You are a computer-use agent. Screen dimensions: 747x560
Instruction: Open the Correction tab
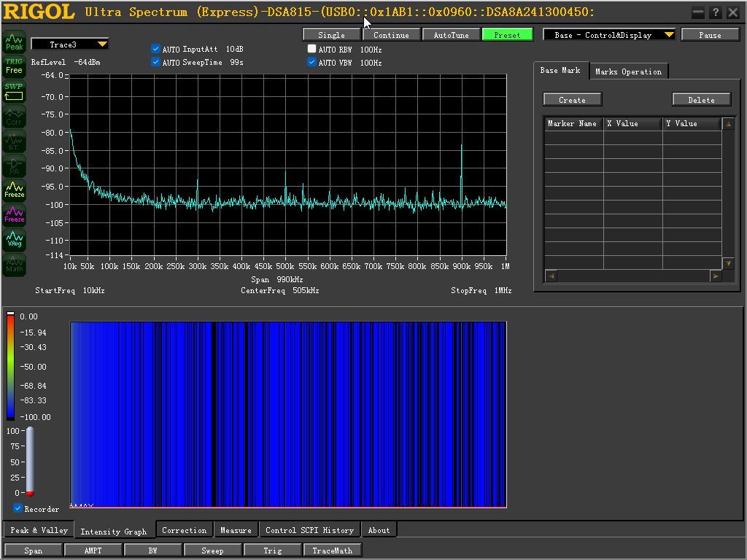point(185,530)
